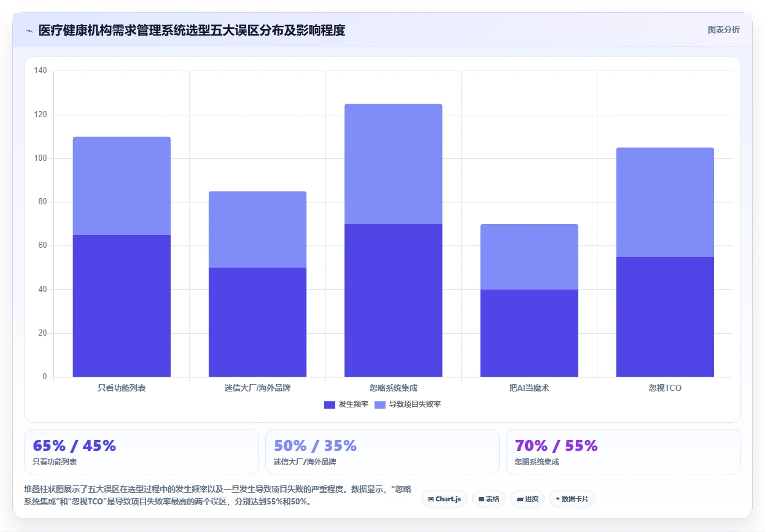
Task: Click the dark 把AI当魔术 frequency bar
Action: (x=529, y=333)
